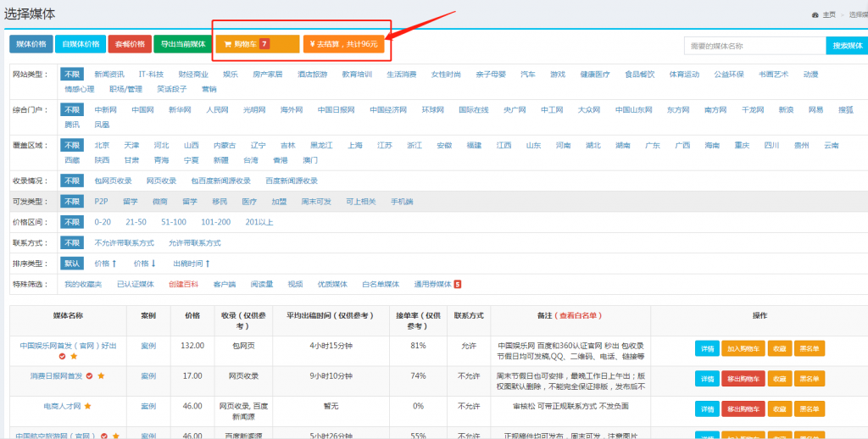Click the yen checkout button totaling 96元
This screenshot has height=439, width=868.
343,44
